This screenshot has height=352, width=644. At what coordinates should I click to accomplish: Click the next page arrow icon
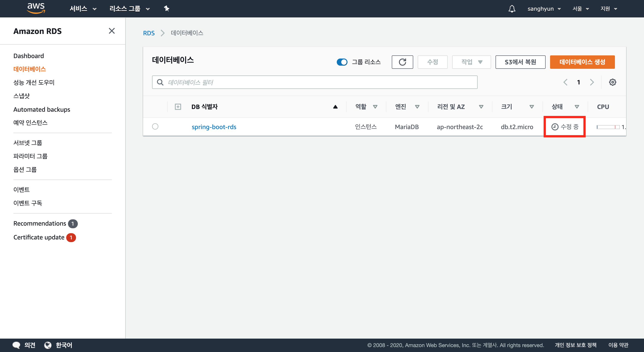coord(592,82)
